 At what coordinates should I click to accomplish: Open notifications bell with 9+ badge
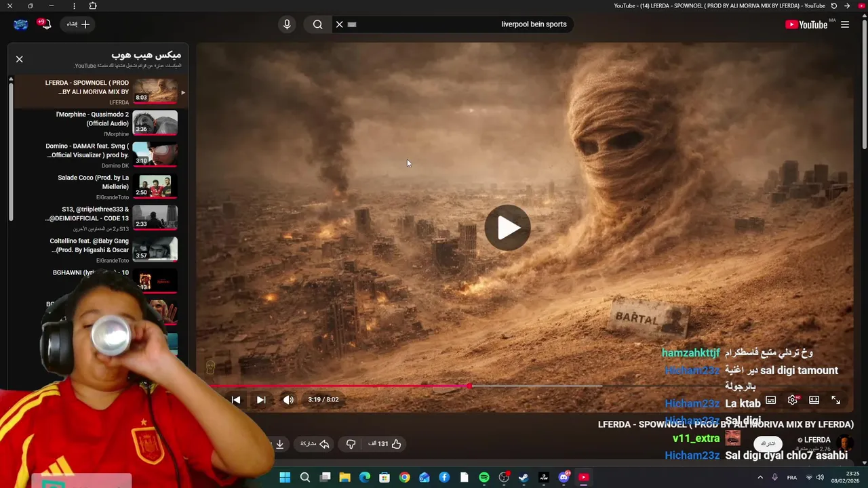[45, 24]
